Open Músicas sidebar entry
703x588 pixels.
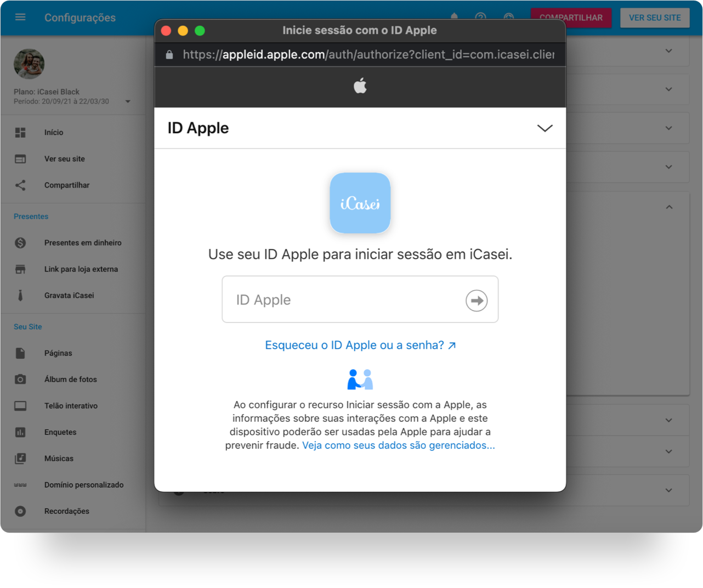(59, 459)
